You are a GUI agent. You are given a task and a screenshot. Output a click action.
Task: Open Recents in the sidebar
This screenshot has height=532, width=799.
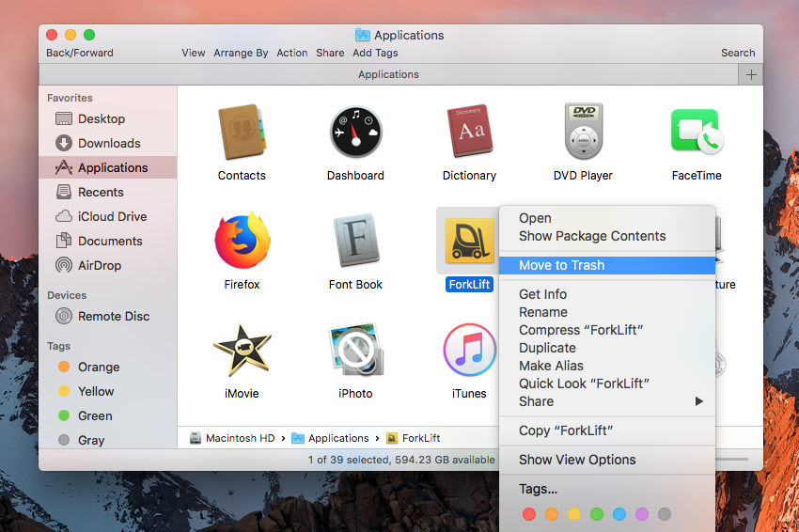(108, 192)
